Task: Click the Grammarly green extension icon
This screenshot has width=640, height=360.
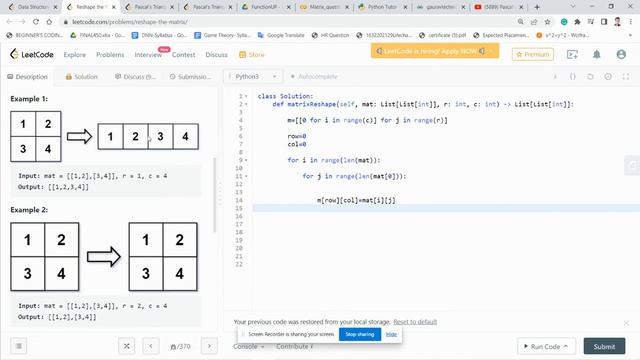Action: 564,22
